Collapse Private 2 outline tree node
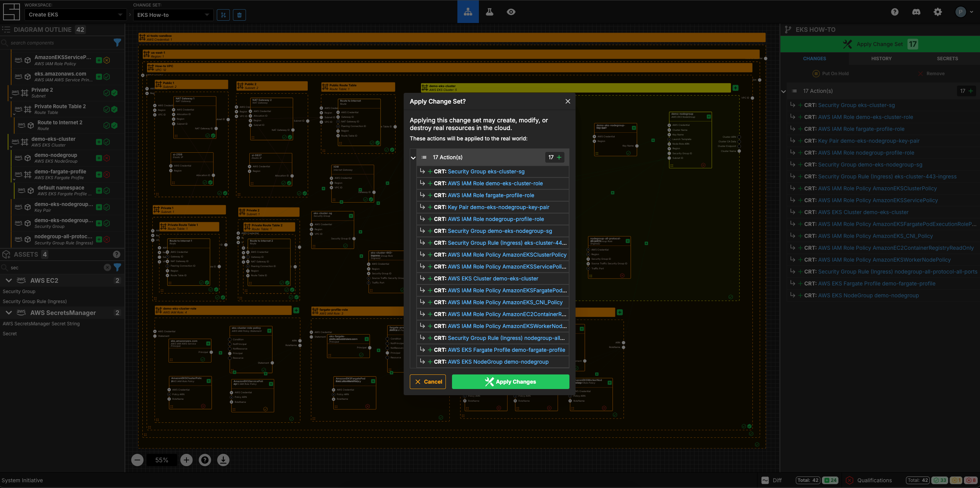Image resolution: width=980 pixels, height=488 pixels. [12, 97]
